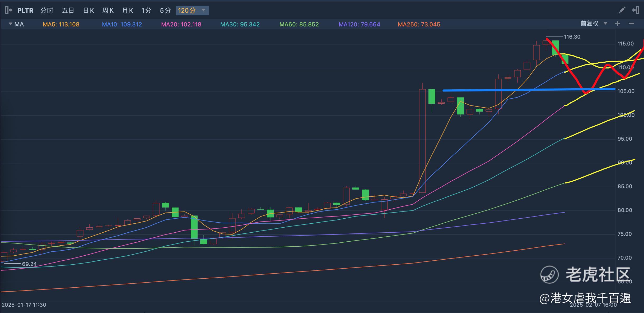This screenshot has height=313, width=644.
Task: Click the 95.00 price axis label
Action: pos(625,139)
